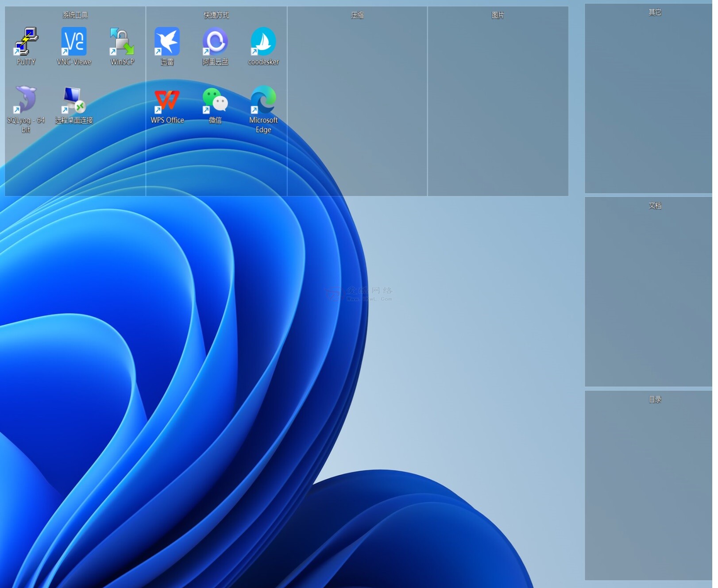Click the 压缩 group title
This screenshot has height=588, width=718.
click(357, 15)
